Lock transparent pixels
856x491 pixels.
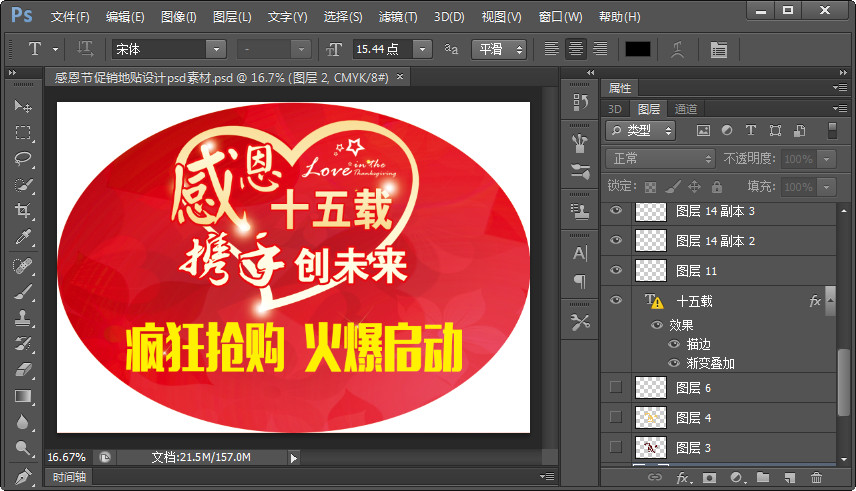point(650,187)
